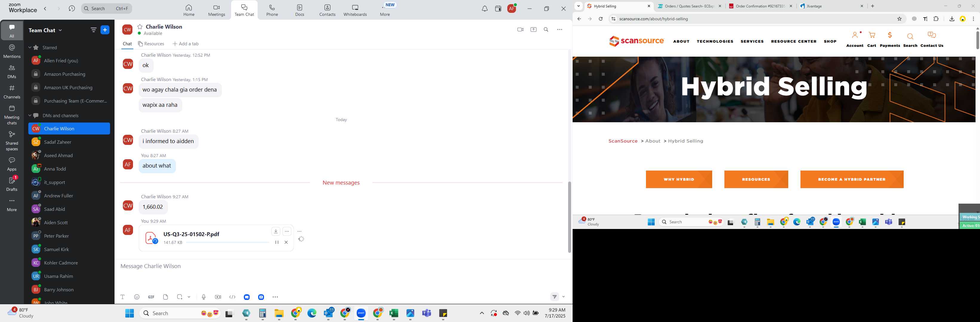Open Drafts in the sidebar

point(12,184)
